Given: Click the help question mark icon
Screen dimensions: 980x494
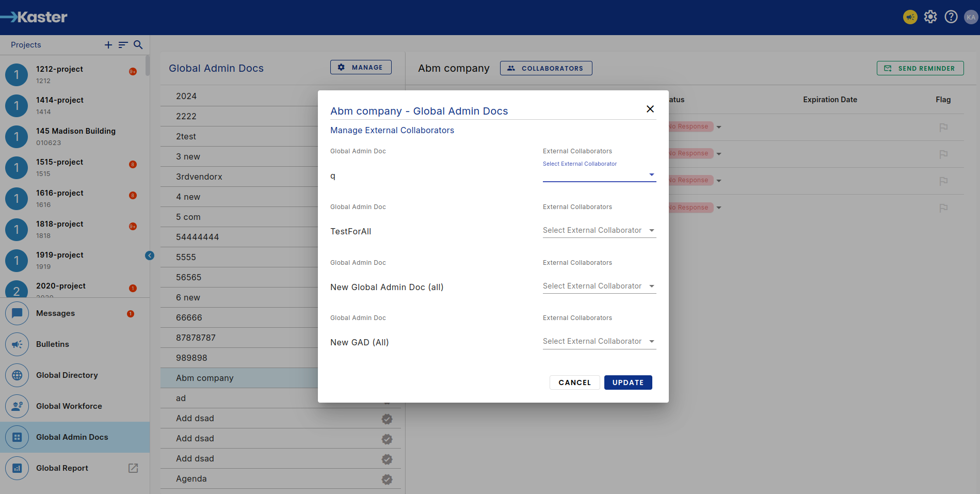Looking at the screenshot, I should [951, 17].
